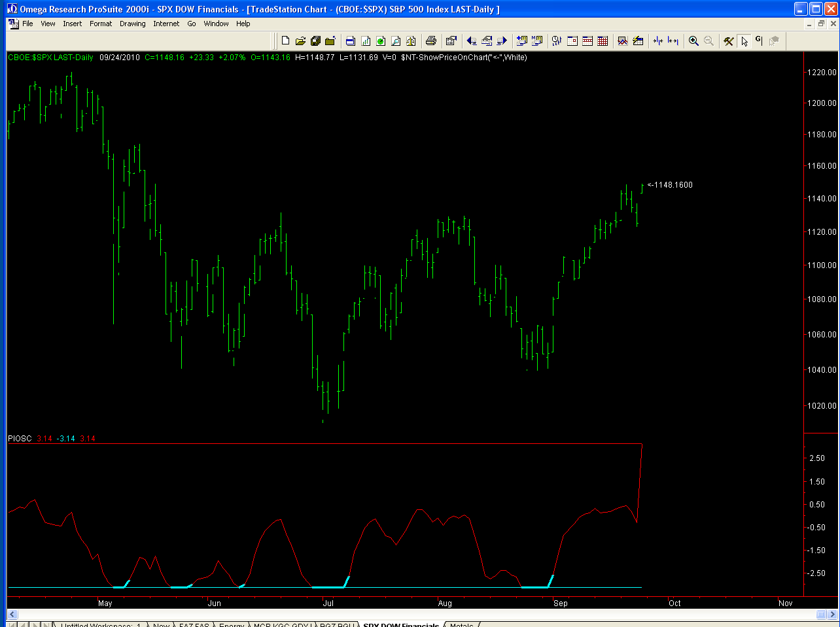Click the Print icon in toolbar
Image resolution: width=840 pixels, height=627 pixels.
(x=430, y=41)
